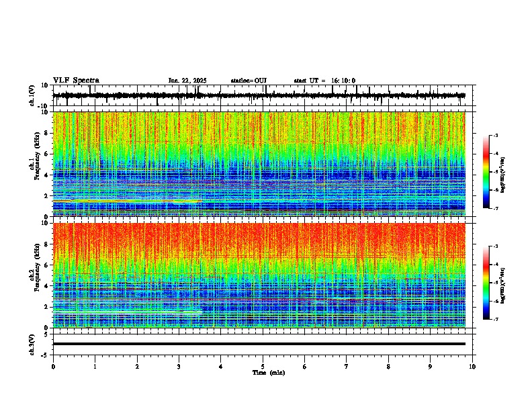Click the "start UT = 16:10:0" text
Image resolution: width=532 pixels, height=411 pixels.
[x=324, y=81]
